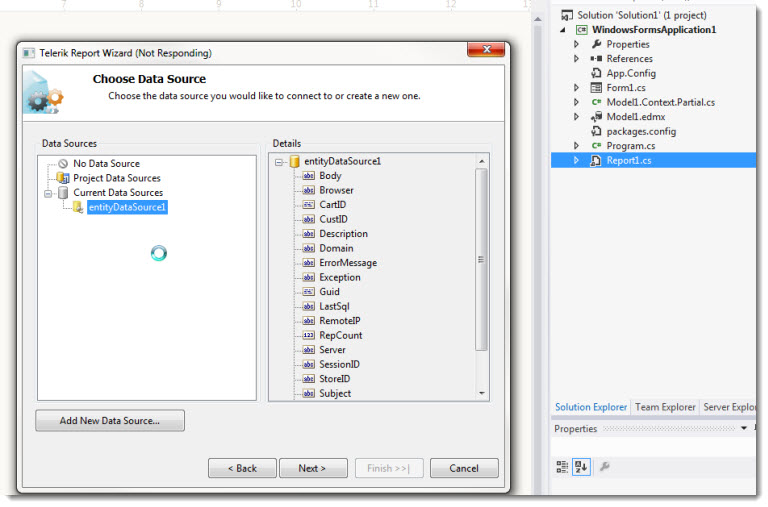Image resolution: width=768 pixels, height=507 pixels.
Task: Collapse the entityDataSource1 node in Details
Action: 279,162
